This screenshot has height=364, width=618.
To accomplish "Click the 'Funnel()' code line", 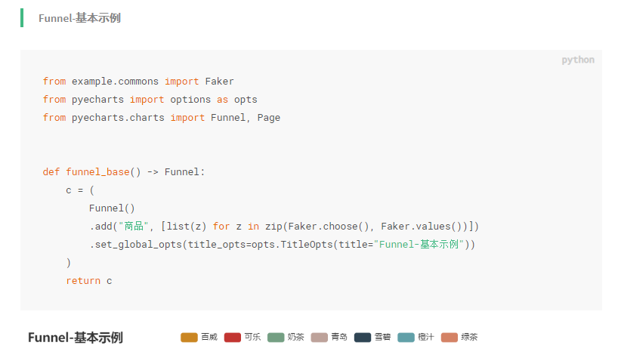I will point(112,208).
